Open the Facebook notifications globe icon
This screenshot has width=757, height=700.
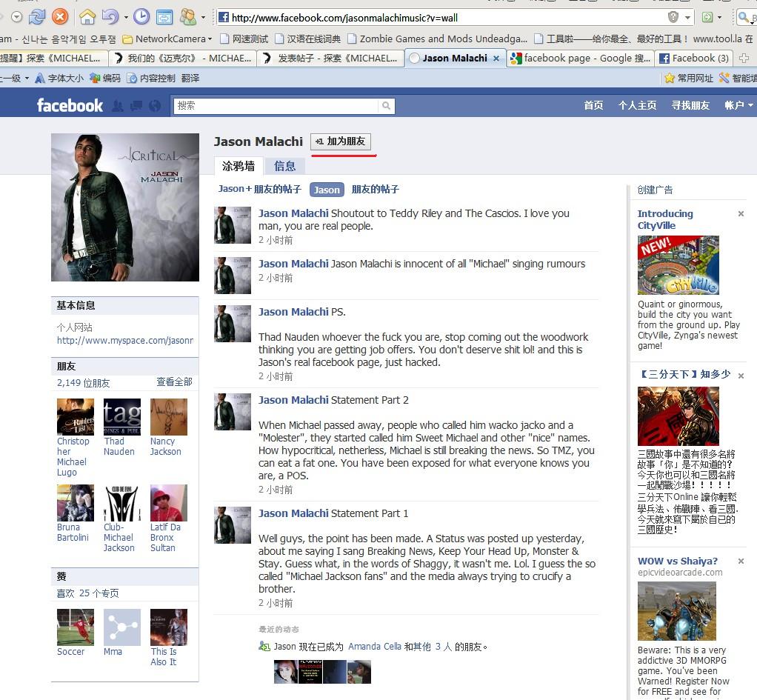155,106
